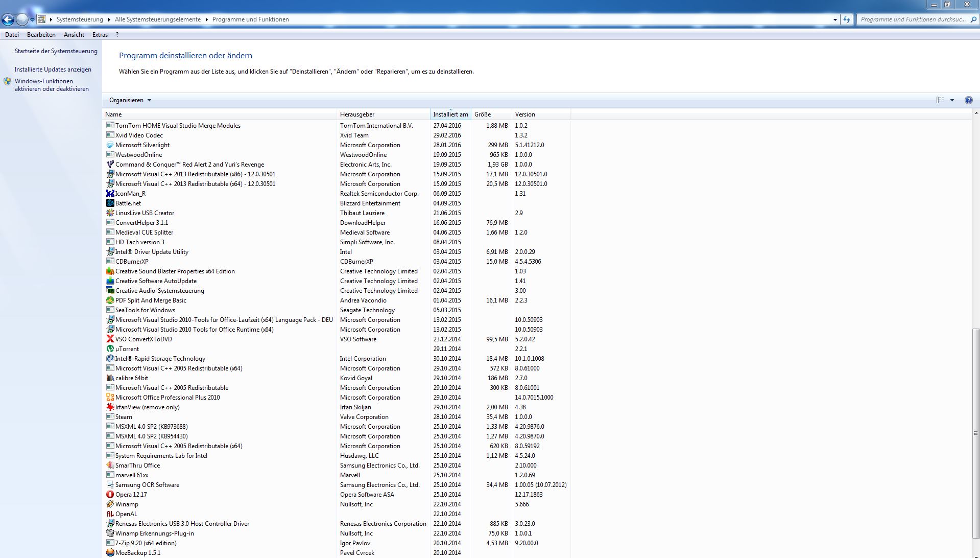Viewport: 980px width, 558px height.
Task: Select the CDBurnerXP entry
Action: [x=337, y=262]
